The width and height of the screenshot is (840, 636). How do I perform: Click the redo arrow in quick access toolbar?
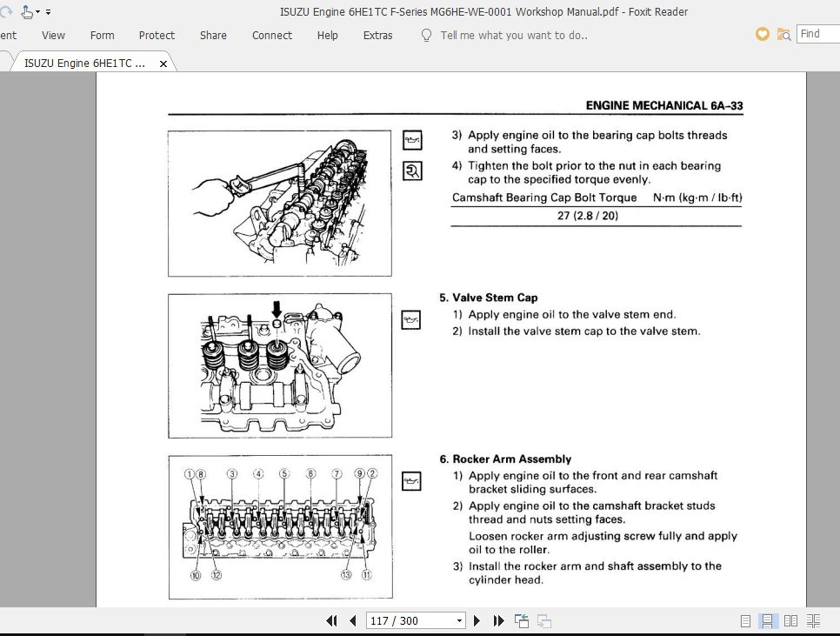point(5,11)
